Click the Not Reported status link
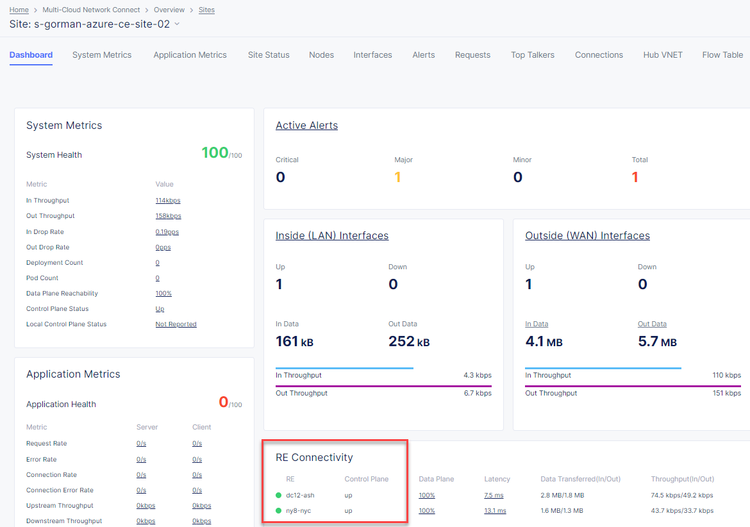 coord(176,325)
